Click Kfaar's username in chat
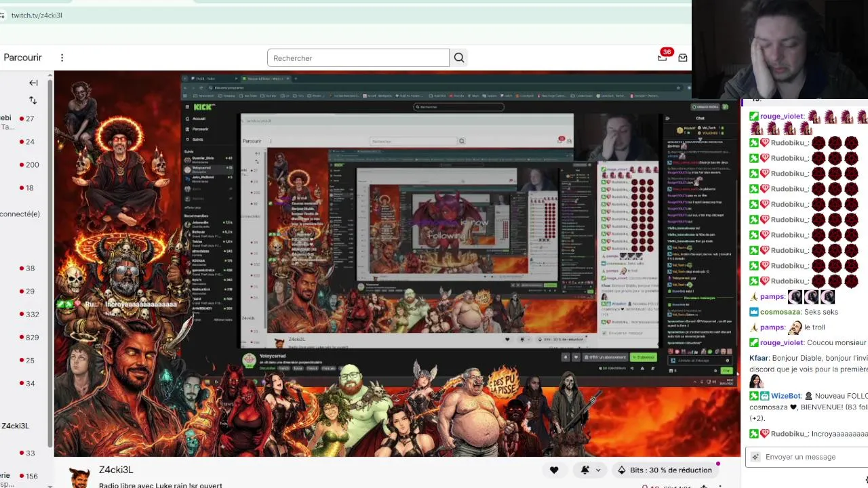Image resolution: width=868 pixels, height=488 pixels. pyautogui.click(x=759, y=358)
